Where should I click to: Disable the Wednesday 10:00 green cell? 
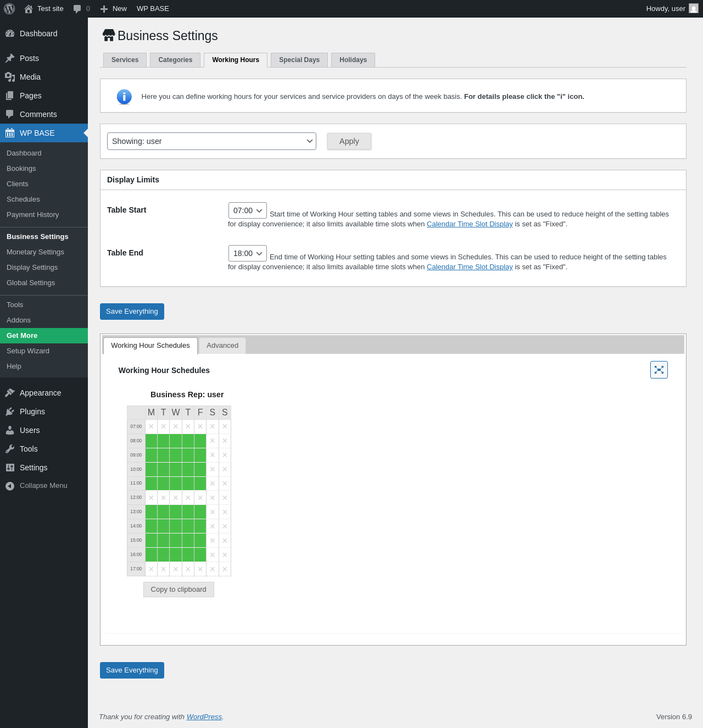click(x=176, y=469)
